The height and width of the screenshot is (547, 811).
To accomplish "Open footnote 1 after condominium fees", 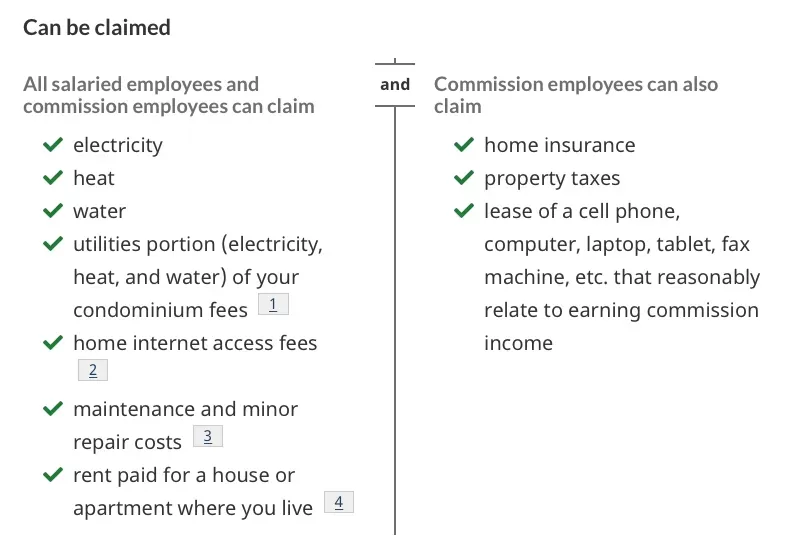I will (x=273, y=304).
